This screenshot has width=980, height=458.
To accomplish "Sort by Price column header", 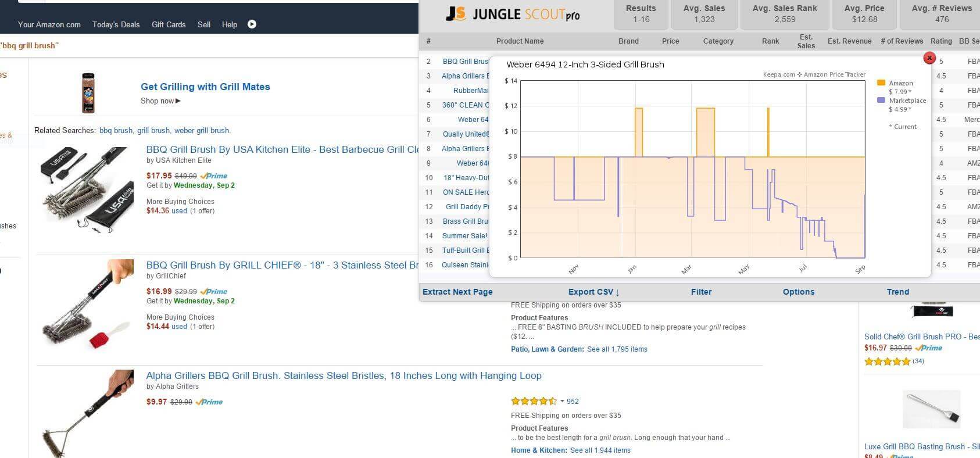I will click(670, 41).
